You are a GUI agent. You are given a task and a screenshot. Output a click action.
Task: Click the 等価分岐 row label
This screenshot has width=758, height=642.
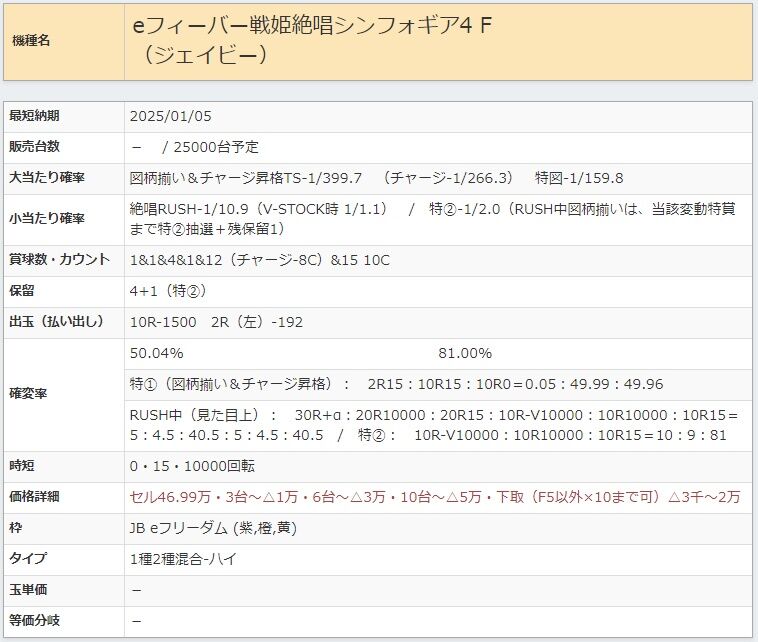34,621
